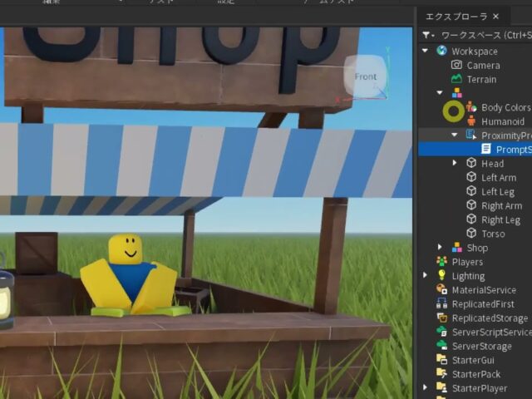Image resolution: width=532 pixels, height=399 pixels.
Task: Select the Camera row text
Action: (x=483, y=65)
